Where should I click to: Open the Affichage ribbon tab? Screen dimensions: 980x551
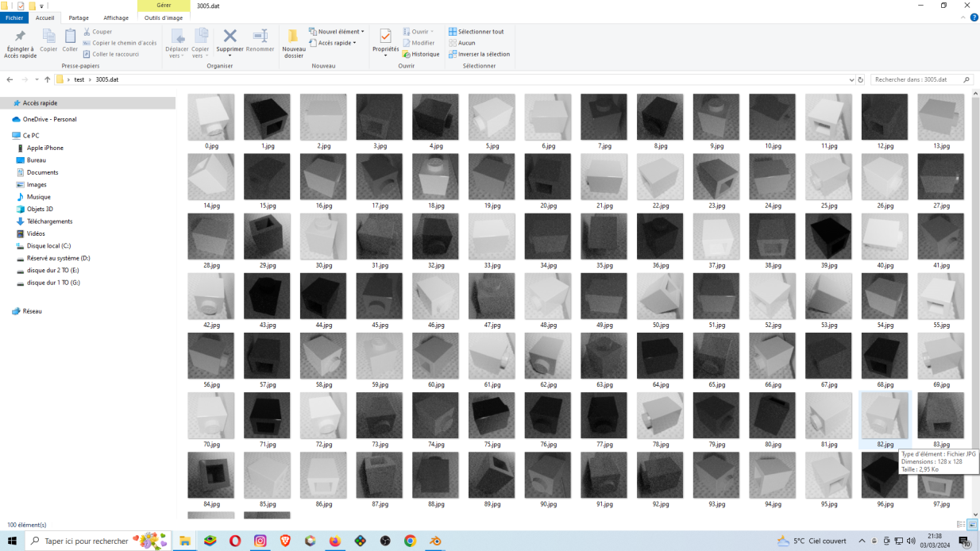[116, 17]
